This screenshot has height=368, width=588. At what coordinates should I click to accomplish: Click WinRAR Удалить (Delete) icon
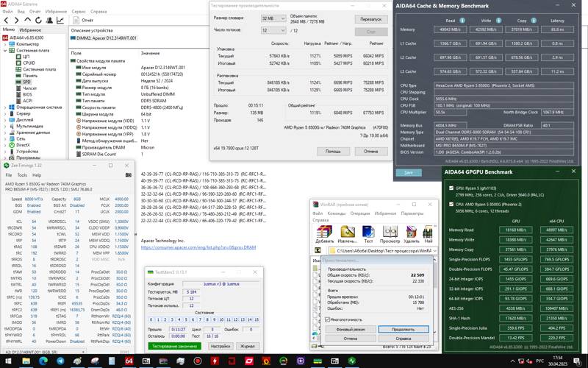[x=412, y=232]
